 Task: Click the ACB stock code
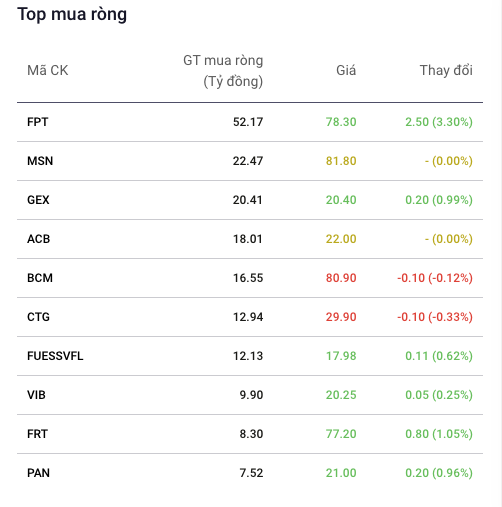(x=38, y=239)
